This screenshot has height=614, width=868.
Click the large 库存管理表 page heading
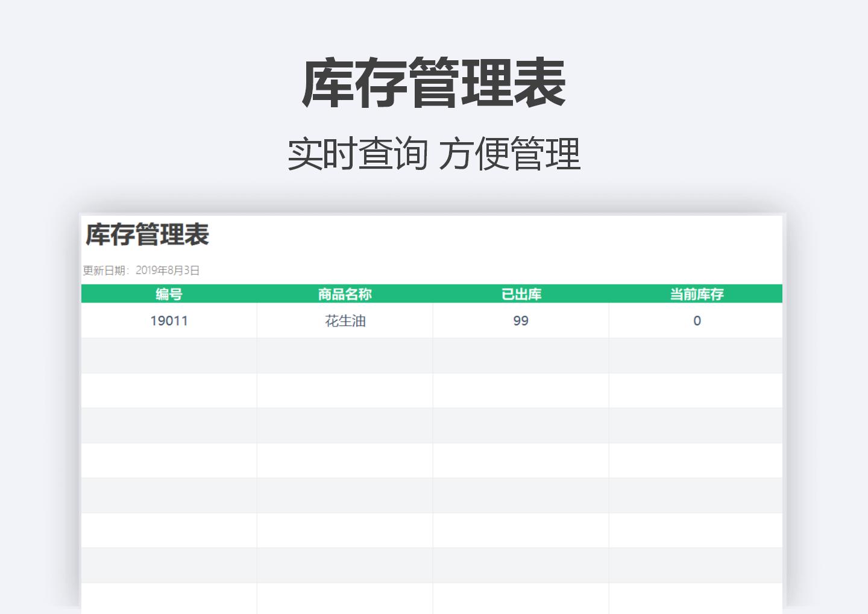point(433,83)
